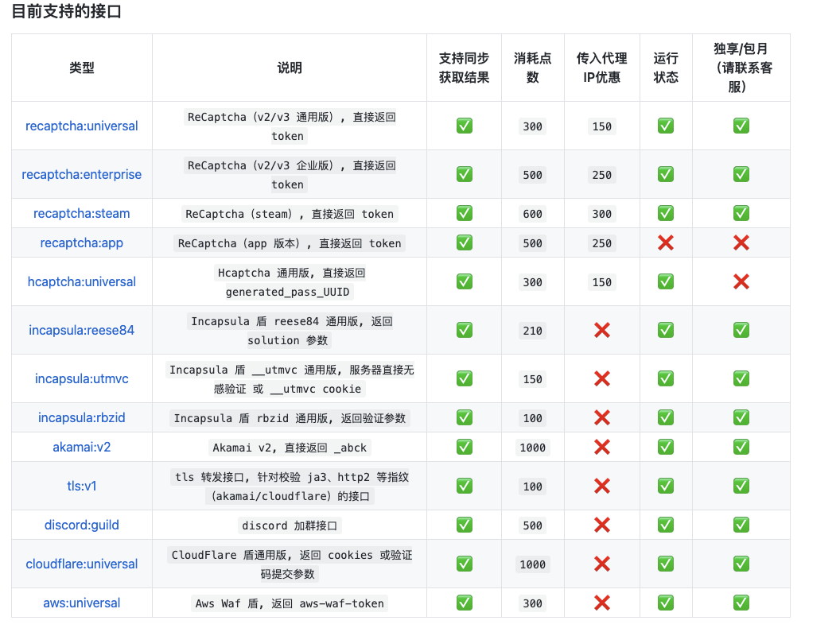
Task: Select the Aws Waf aws-waf-token description
Action: pos(290,603)
